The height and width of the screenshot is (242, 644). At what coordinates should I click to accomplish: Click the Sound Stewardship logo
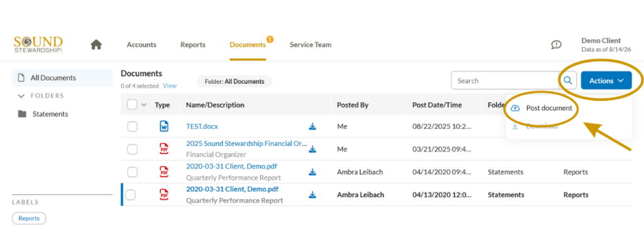tap(38, 45)
